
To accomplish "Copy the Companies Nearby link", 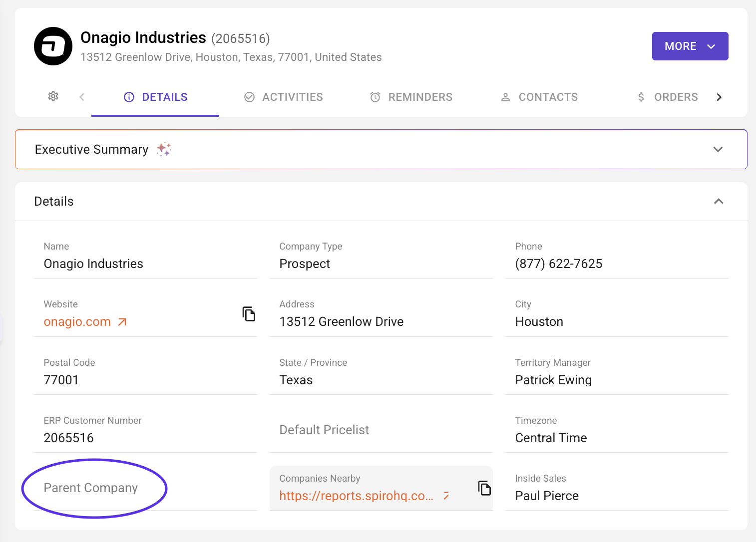I will pyautogui.click(x=484, y=488).
